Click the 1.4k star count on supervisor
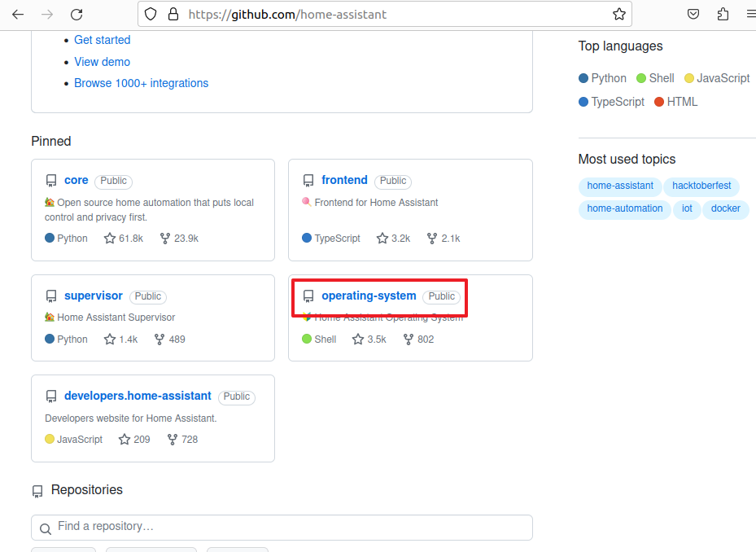The image size is (756, 552). click(129, 340)
